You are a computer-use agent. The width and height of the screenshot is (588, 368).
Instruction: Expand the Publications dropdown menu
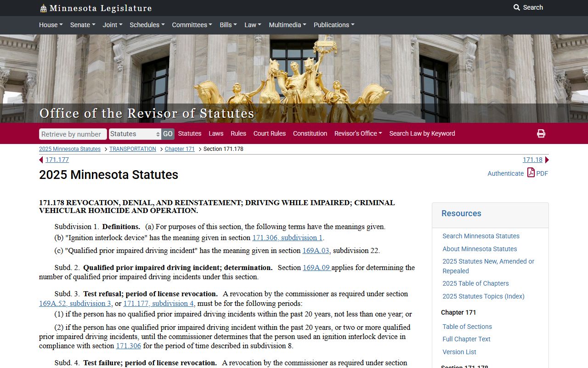[334, 25]
